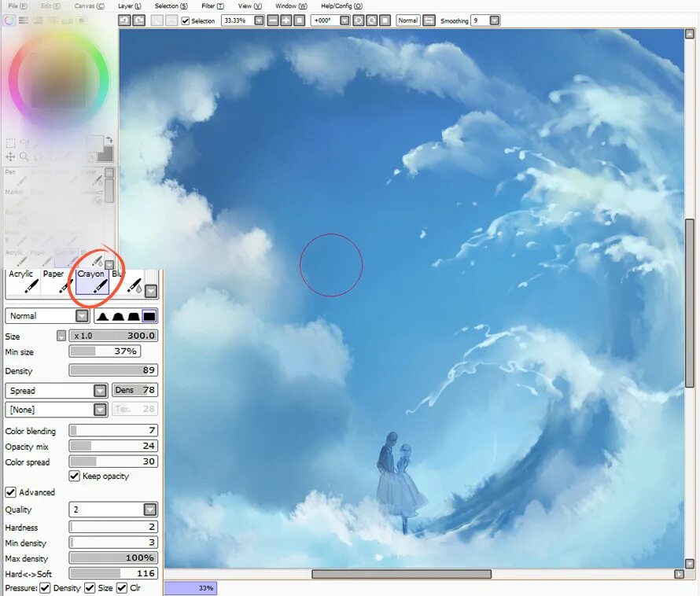Toggle the Pressure Clr checkbox
Viewport: 700px width, 596px height.
coord(122,588)
